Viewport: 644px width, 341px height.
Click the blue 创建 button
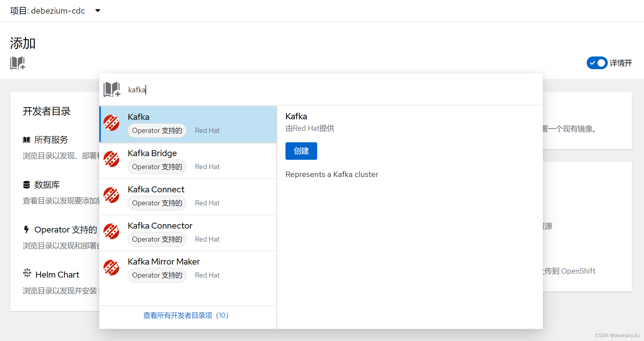pos(301,151)
